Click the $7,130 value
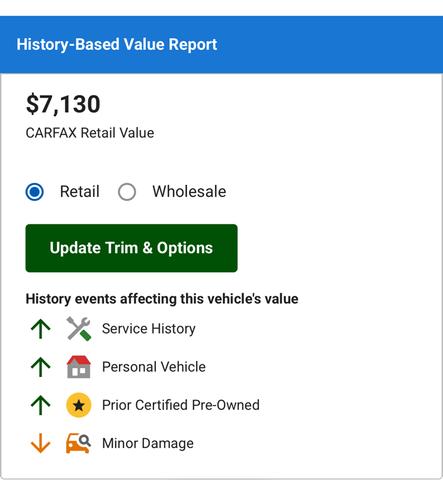Image resolution: width=443 pixels, height=480 pixels. tap(63, 104)
